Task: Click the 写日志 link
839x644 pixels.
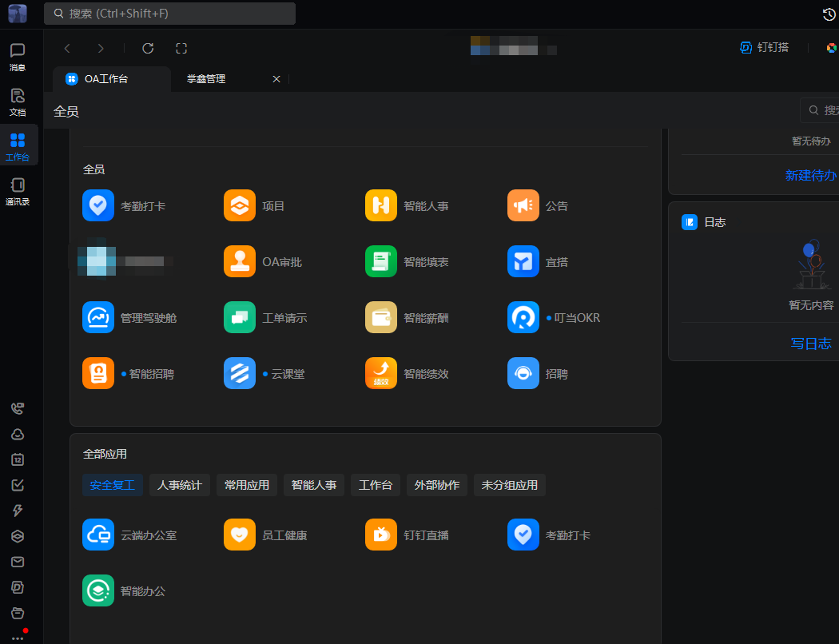Action: pyautogui.click(x=811, y=344)
